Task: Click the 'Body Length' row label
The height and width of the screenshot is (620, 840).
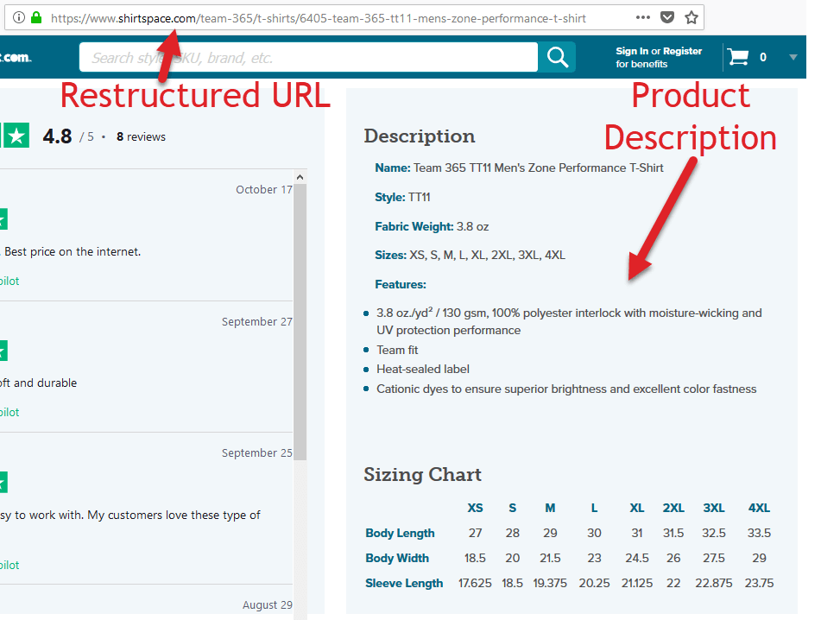Action: 401,533
